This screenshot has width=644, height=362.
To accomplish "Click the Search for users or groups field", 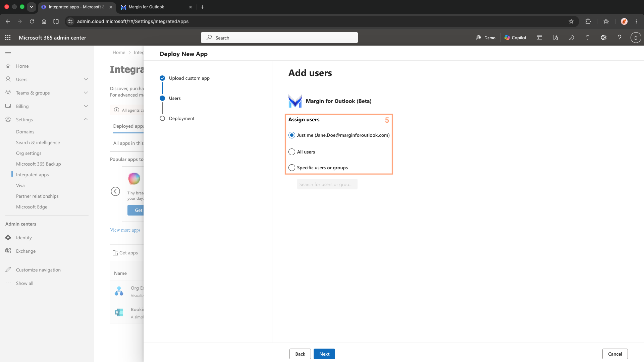I will tap(327, 184).
